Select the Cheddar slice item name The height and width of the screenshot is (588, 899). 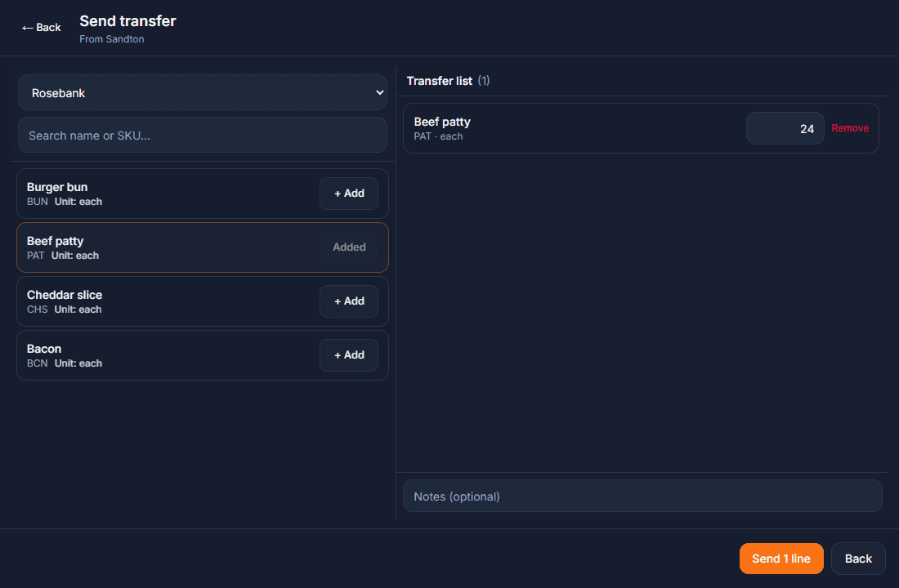[x=65, y=295]
